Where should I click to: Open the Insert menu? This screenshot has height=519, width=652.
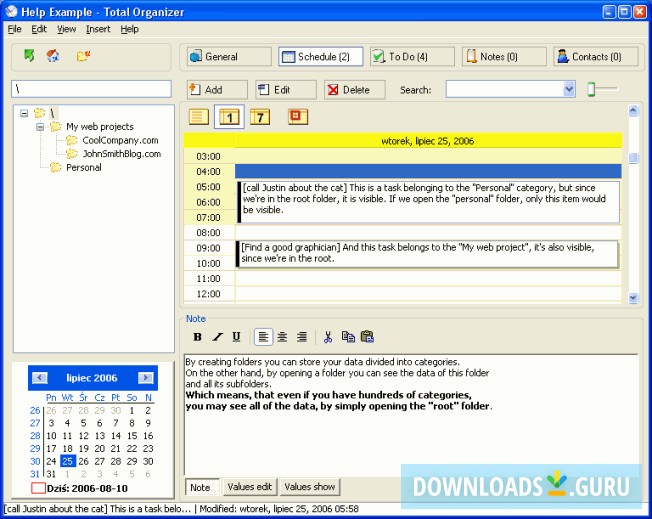click(98, 29)
